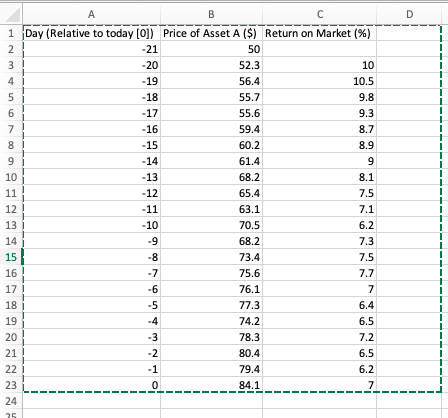Select row 23 header
448x418 pixels.
click(11, 385)
